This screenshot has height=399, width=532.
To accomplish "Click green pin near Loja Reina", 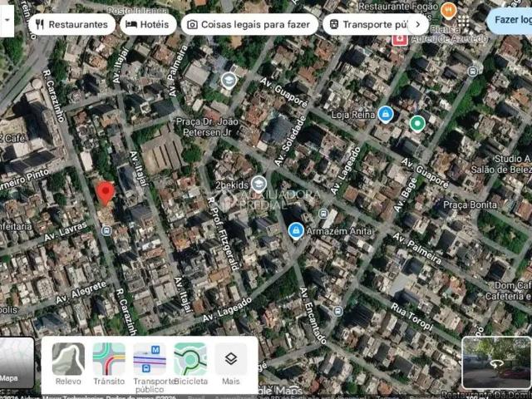I will [x=417, y=123].
